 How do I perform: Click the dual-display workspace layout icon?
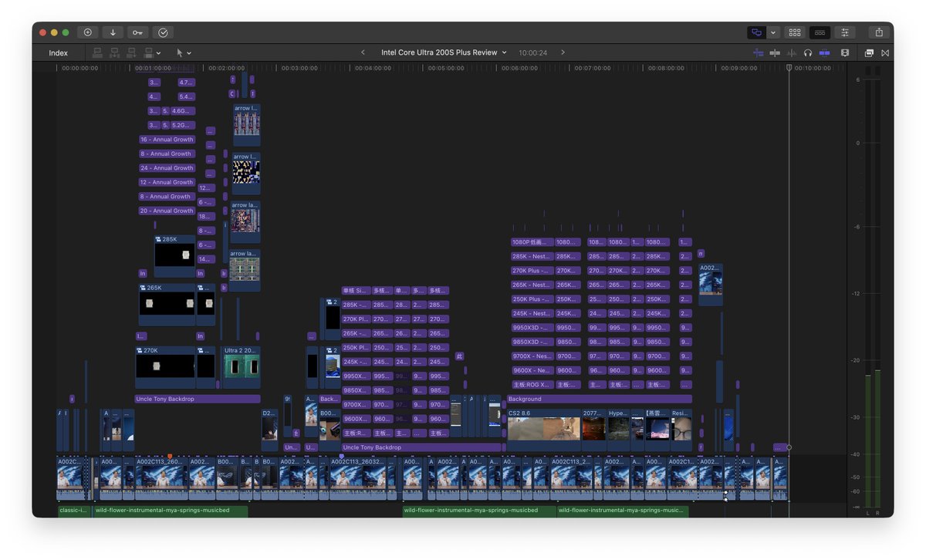tap(756, 32)
